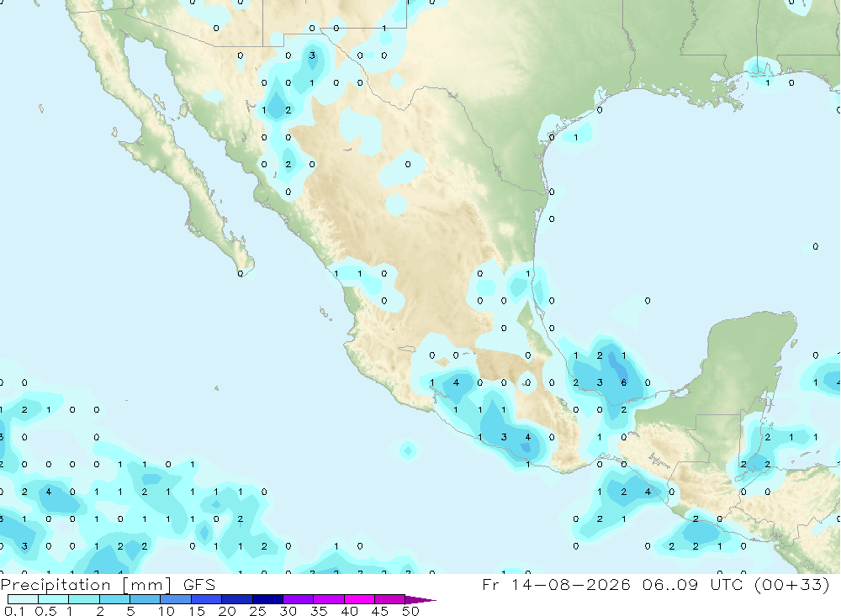Click the palest cyan 0.1–0.5 mm legend swatch
The height and width of the screenshot is (616, 841).
tap(23, 599)
